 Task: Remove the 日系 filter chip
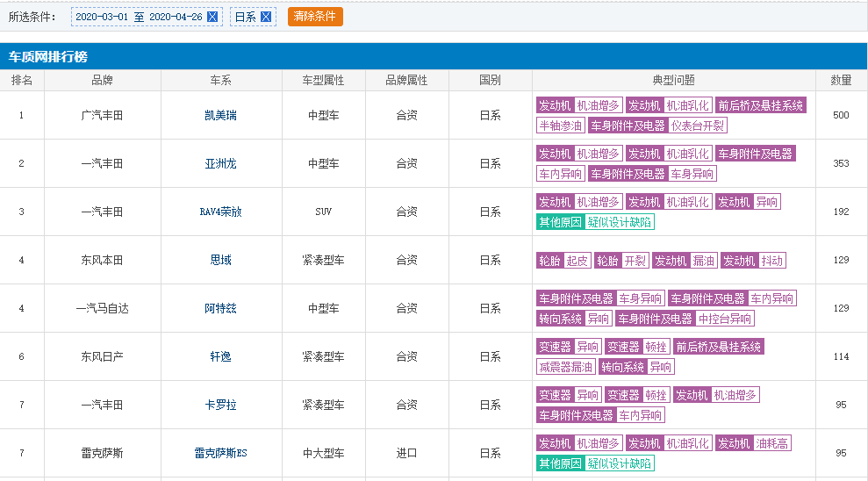(x=266, y=17)
